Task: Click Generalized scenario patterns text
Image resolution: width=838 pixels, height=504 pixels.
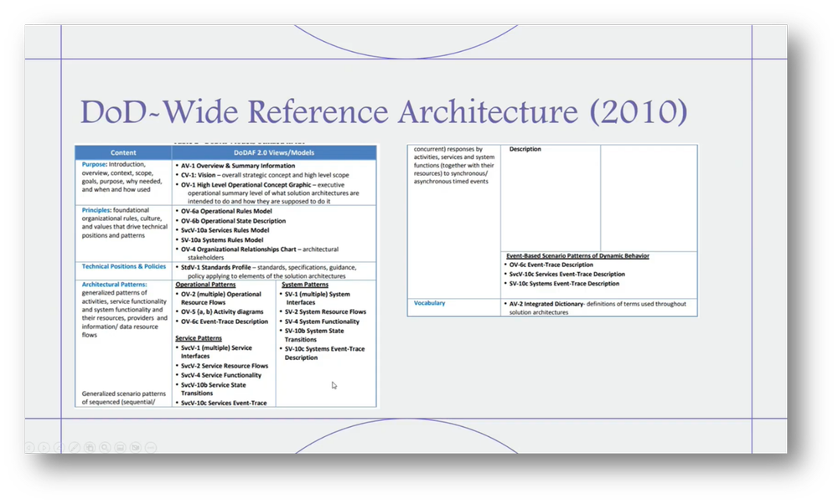Action: (123, 398)
